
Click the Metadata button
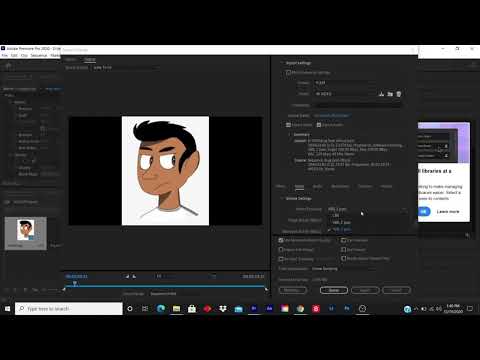(x=292, y=290)
